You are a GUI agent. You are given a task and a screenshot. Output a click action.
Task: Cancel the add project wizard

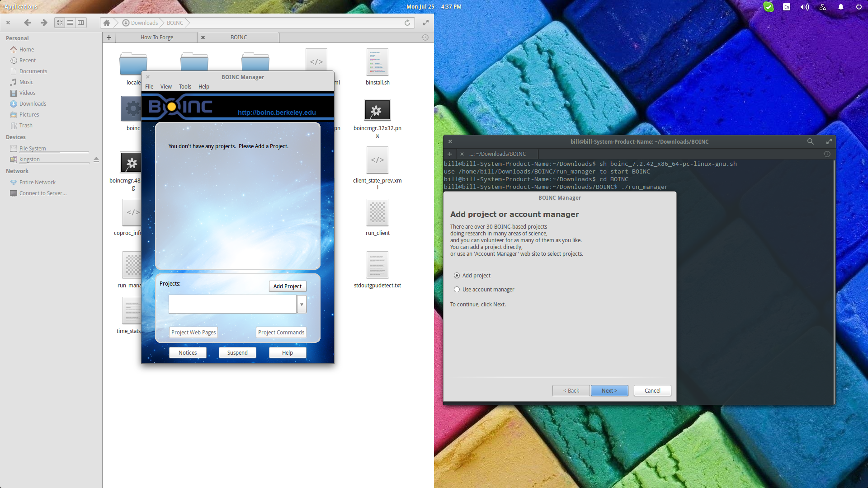[652, 391]
